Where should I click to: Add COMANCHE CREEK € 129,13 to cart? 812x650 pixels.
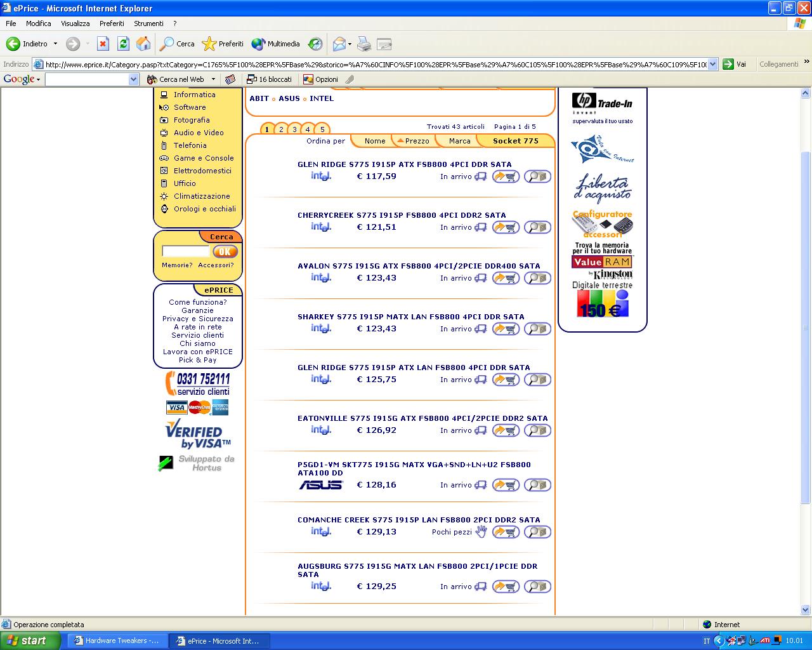[x=506, y=532]
